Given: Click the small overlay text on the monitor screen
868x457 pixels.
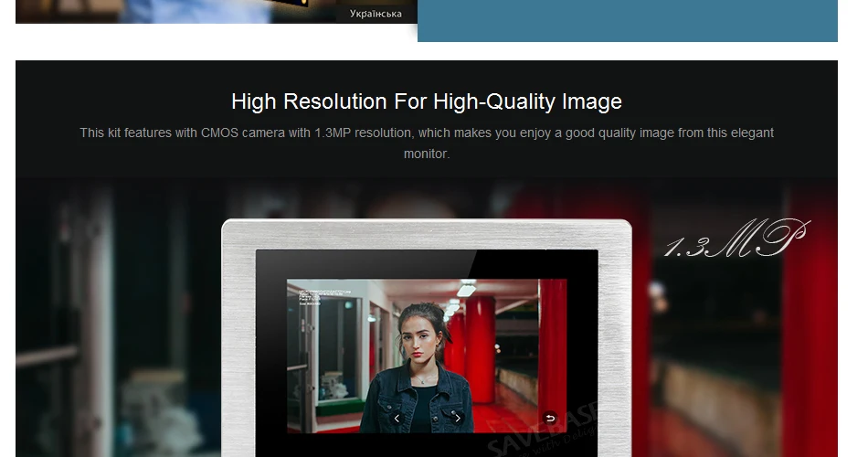Looking at the screenshot, I should pos(325,297).
